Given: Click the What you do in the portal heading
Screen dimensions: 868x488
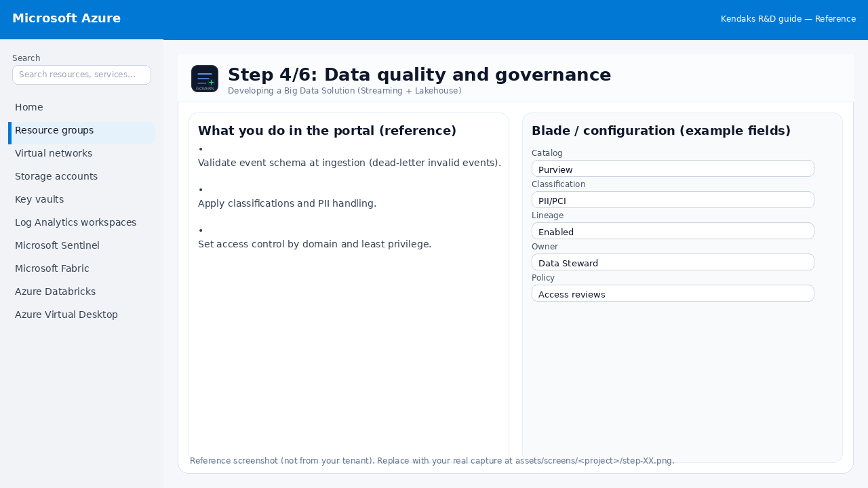Looking at the screenshot, I should click(327, 131).
